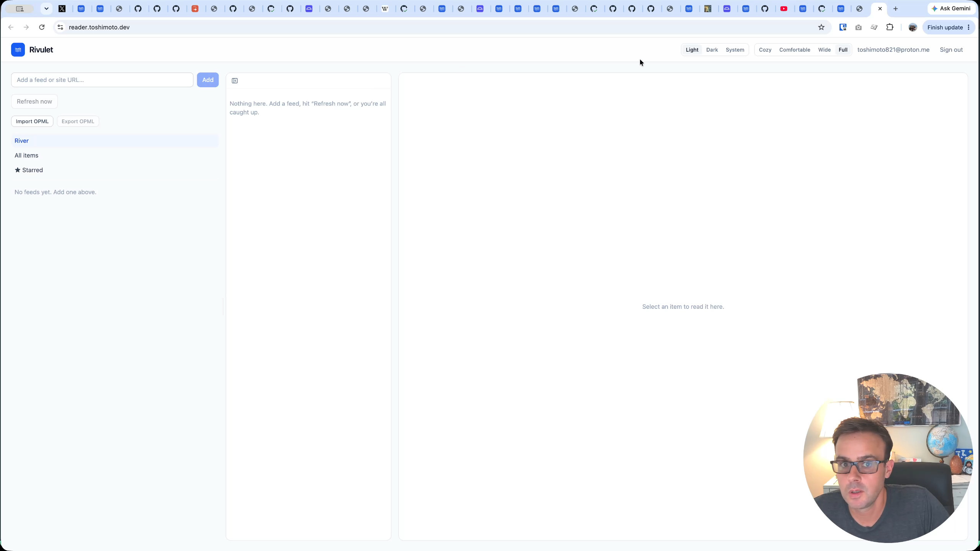This screenshot has width=980, height=551.
Task: Switch to the Dark theme
Action: pos(712,50)
